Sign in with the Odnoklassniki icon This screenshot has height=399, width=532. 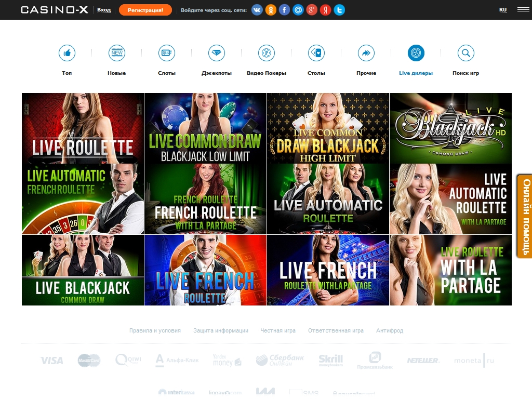pos(271,10)
